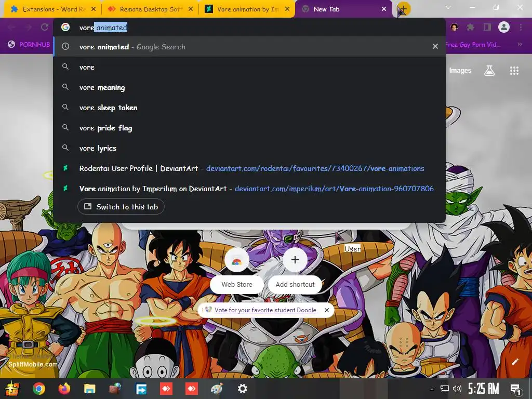The width and height of the screenshot is (532, 399).
Task: Click the 'Switch to this tab' button
Action: pyautogui.click(x=121, y=207)
